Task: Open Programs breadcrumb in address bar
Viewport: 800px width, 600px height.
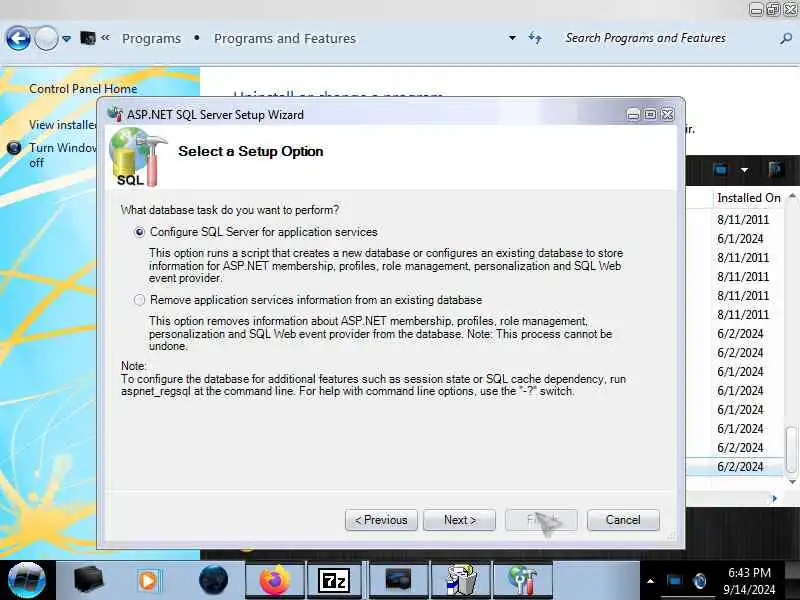Action: click(x=151, y=38)
